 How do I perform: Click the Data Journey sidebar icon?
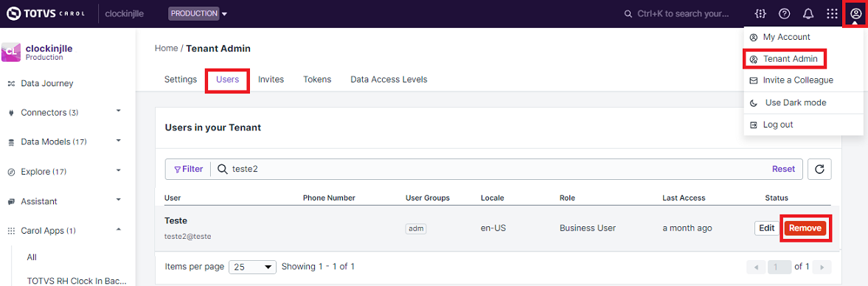(11, 83)
